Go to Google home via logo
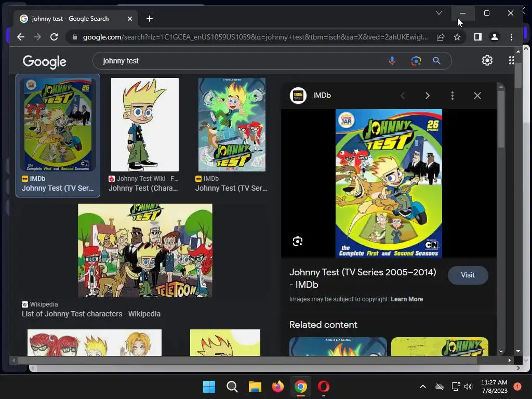Screen dimensions: 532x399 click(x=45, y=62)
